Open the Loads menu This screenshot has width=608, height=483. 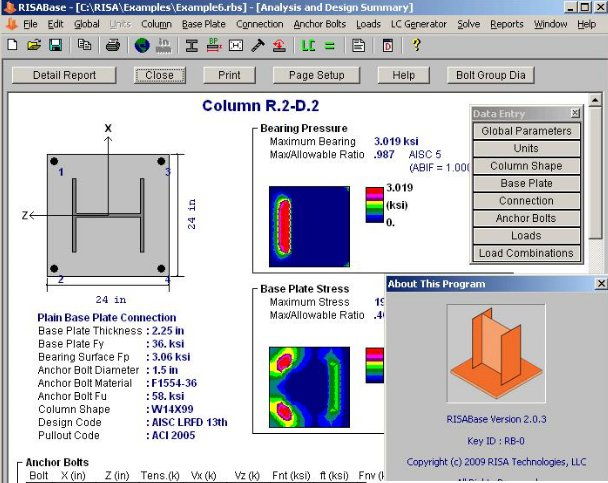pyautogui.click(x=368, y=24)
